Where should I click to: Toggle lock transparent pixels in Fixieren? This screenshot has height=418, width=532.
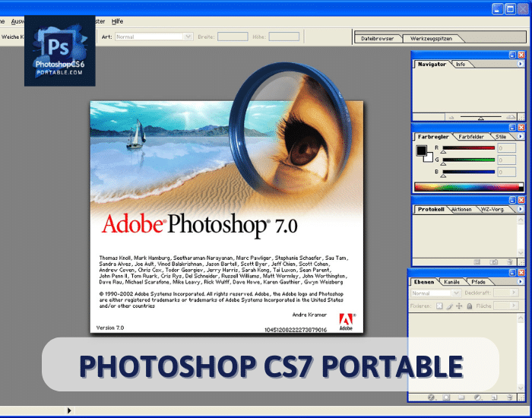tap(439, 306)
